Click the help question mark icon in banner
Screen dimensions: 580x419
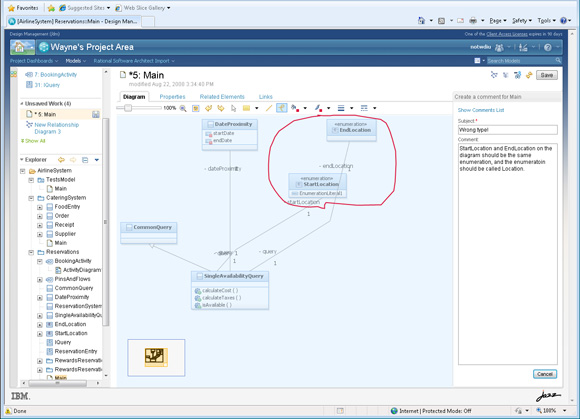tap(548, 47)
